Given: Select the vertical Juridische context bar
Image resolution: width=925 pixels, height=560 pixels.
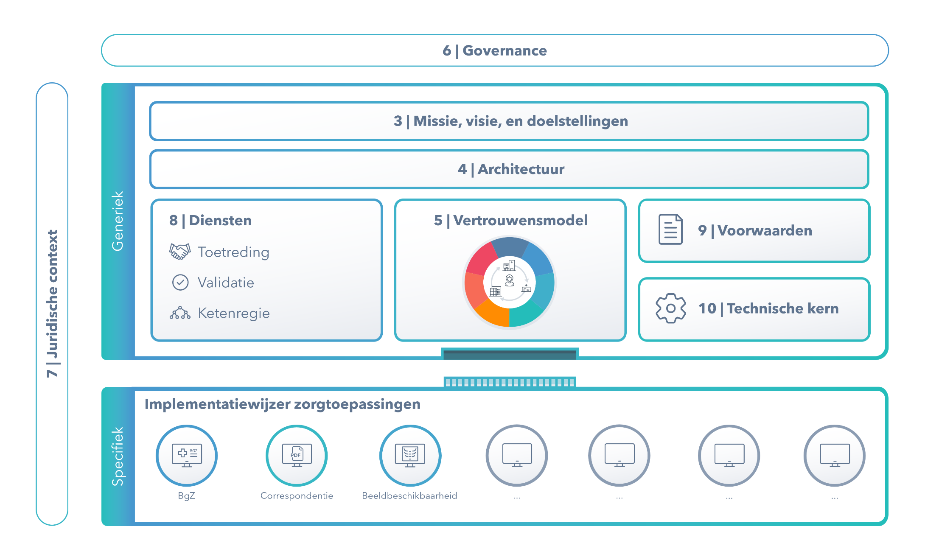Looking at the screenshot, I should point(52,304).
